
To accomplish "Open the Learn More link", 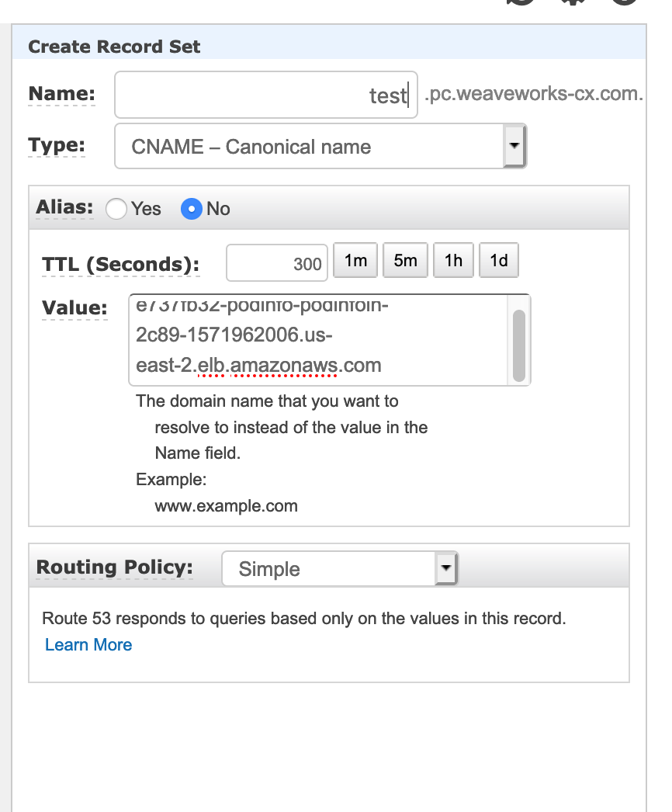I will click(88, 645).
